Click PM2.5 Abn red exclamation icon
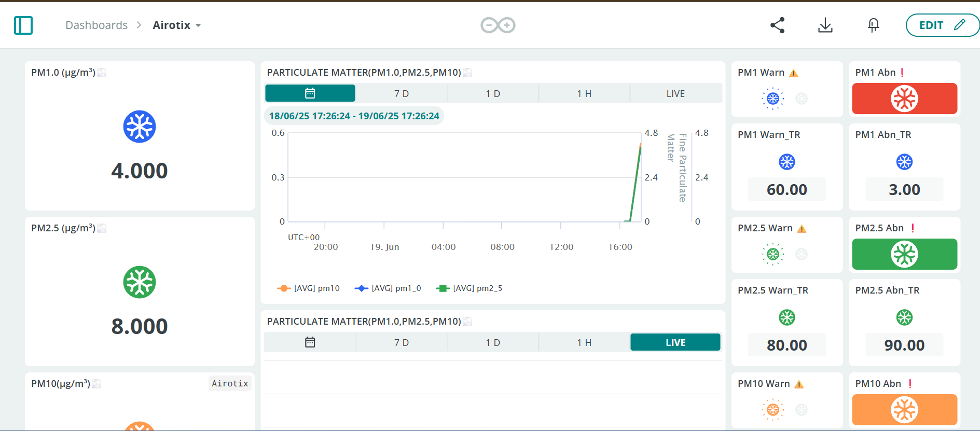 click(x=913, y=228)
